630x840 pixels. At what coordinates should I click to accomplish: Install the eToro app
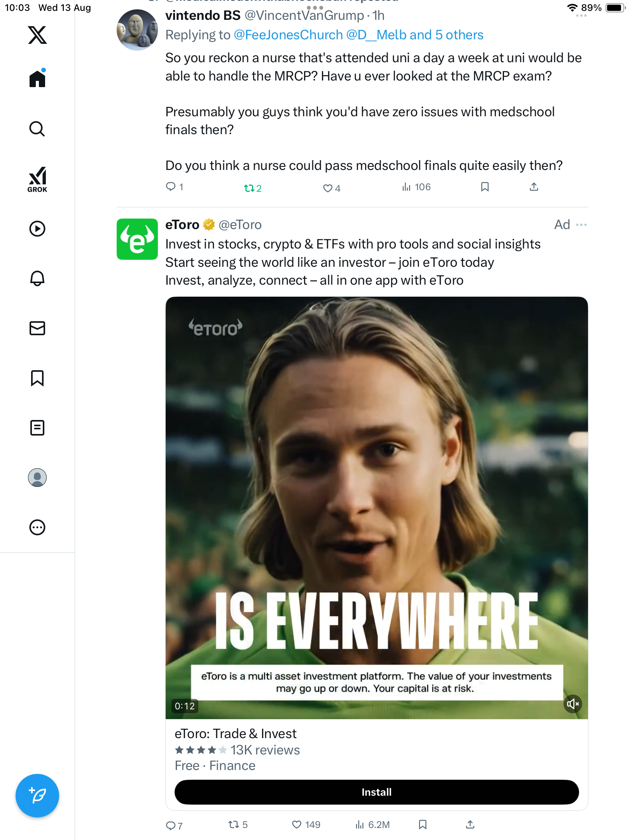376,792
